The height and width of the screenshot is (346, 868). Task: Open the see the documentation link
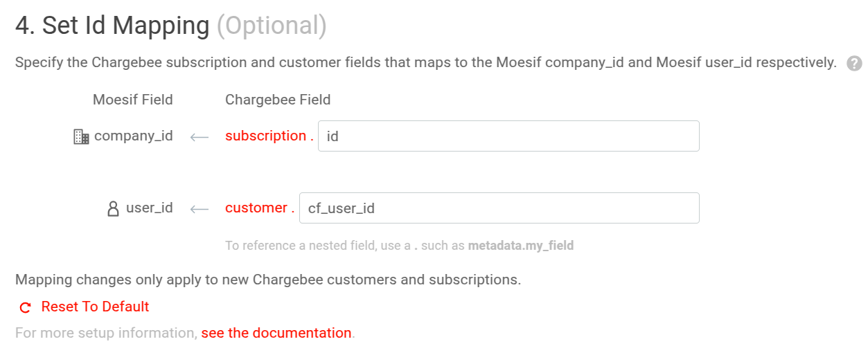click(276, 333)
